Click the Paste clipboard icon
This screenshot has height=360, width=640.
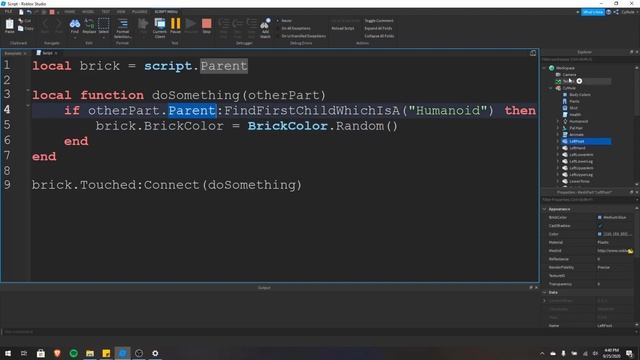[9, 25]
